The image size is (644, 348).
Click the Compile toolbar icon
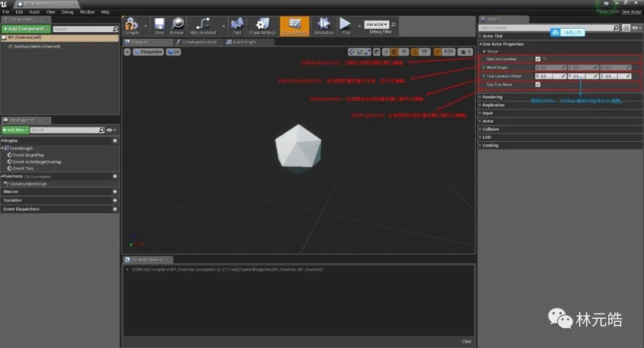[131, 26]
